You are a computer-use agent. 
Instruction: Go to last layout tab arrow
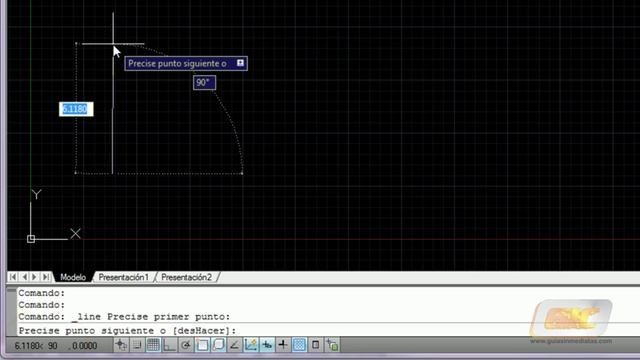[x=46, y=277]
